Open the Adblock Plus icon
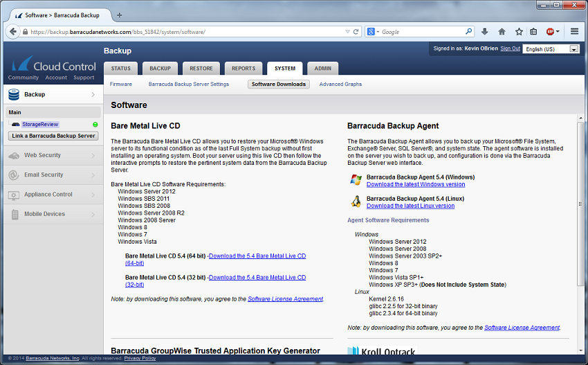Viewport: 588px width, 365px height. pyautogui.click(x=550, y=32)
